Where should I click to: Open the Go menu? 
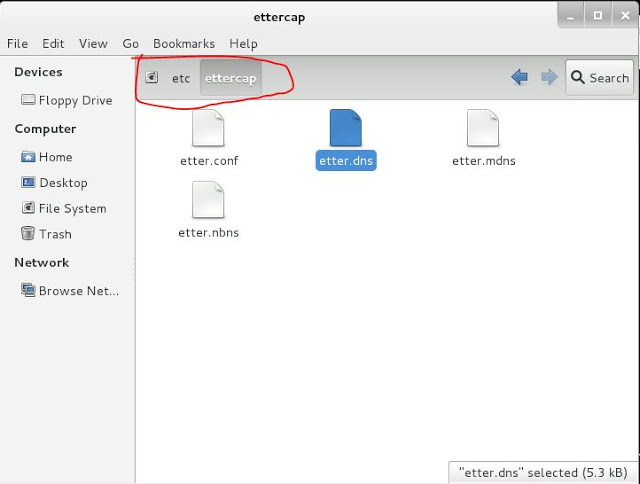click(131, 44)
